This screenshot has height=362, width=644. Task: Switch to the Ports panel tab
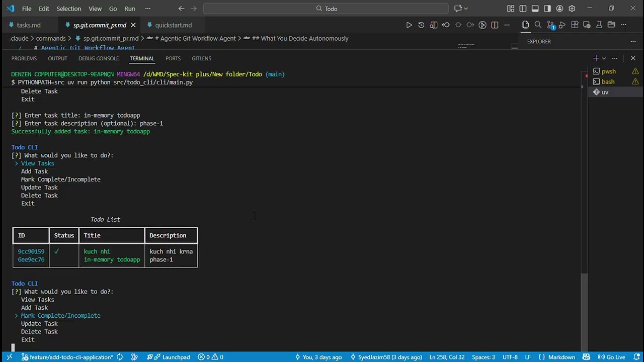pos(173,58)
